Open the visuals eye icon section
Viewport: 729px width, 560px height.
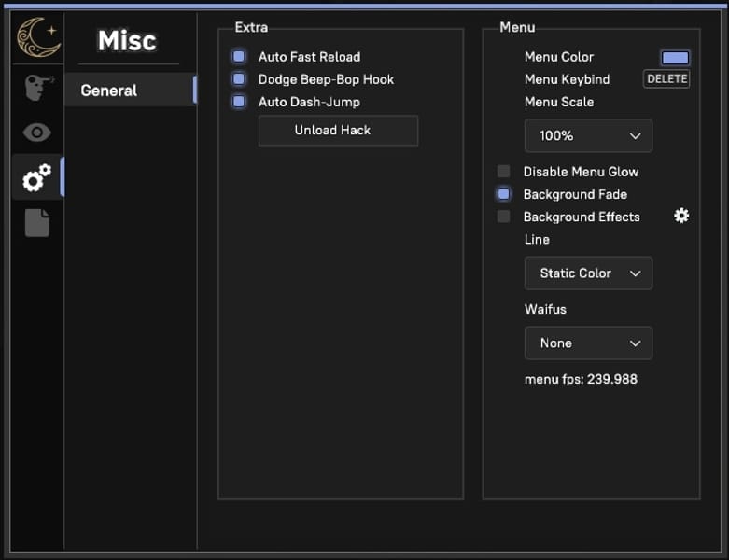point(36,133)
